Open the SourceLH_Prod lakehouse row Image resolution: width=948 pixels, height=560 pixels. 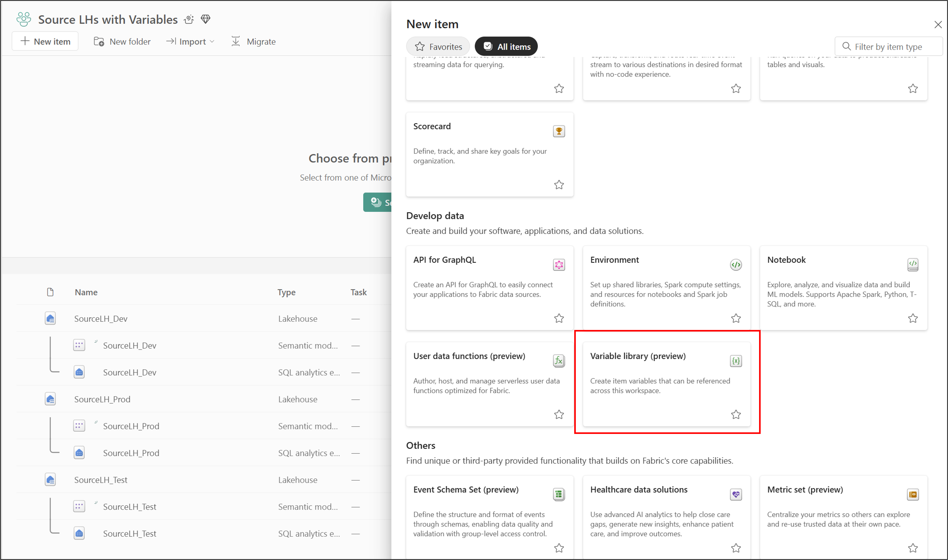(102, 399)
